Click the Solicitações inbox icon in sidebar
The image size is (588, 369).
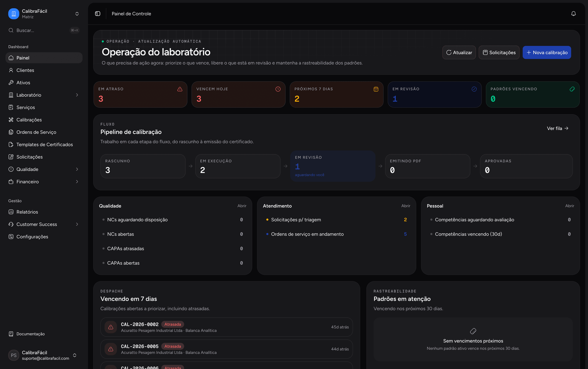[11, 157]
